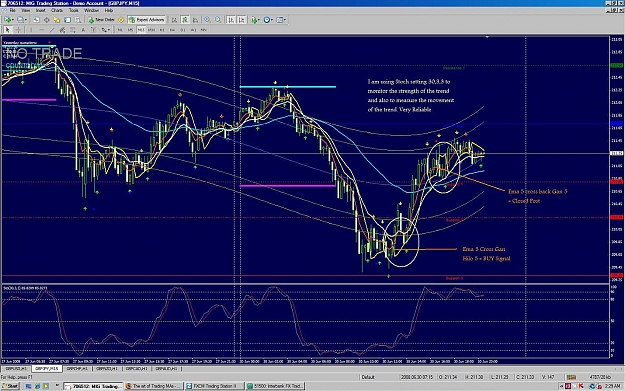Open the Strategy Tester
625x391 pixels.
78,20
